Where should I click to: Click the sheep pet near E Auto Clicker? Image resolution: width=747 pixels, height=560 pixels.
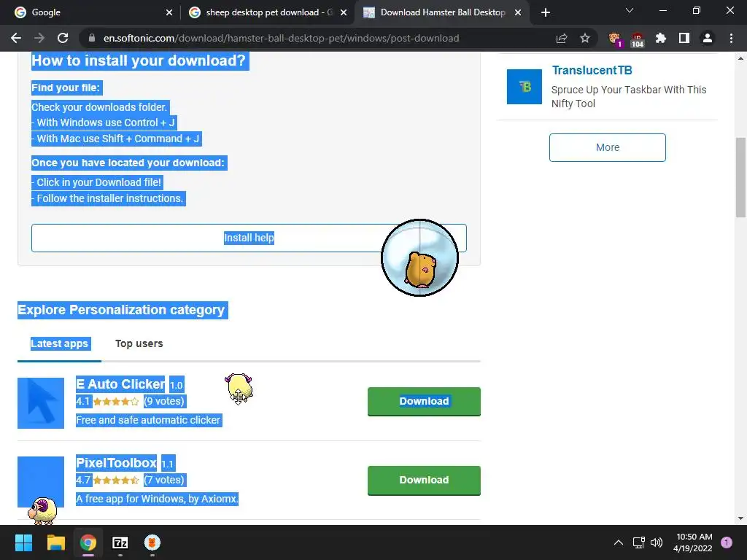pyautogui.click(x=239, y=389)
